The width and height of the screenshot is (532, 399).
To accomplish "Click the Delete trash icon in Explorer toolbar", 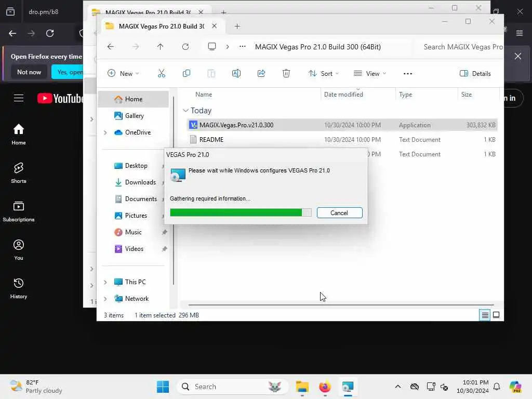I will [286, 73].
